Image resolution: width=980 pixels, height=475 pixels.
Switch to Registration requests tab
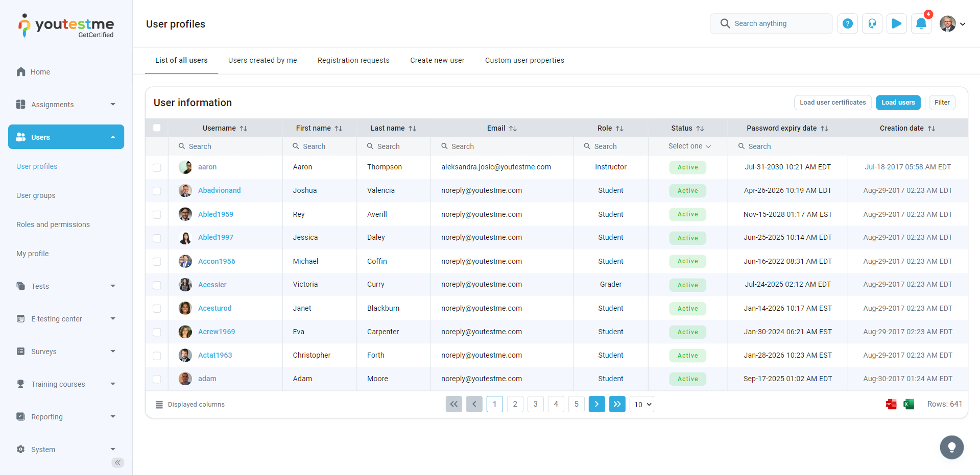pyautogui.click(x=353, y=60)
